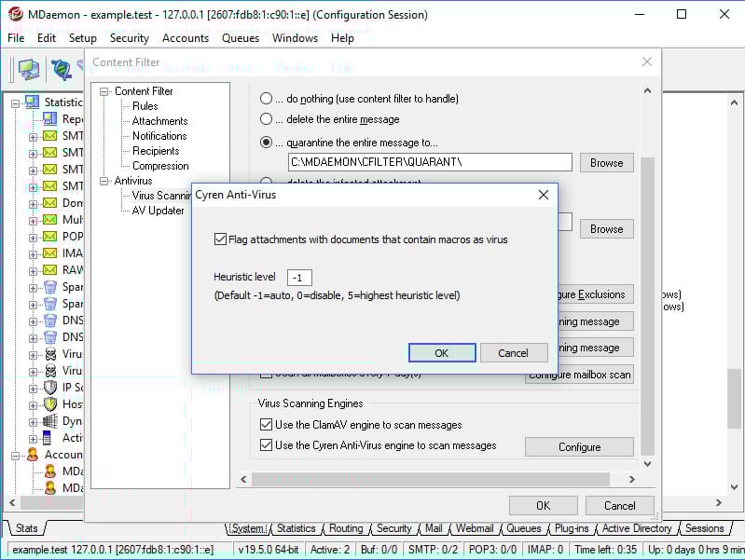Viewport: 745px width, 560px height.
Task: Click Cancel in Cyren Anti-Virus dialog
Action: [513, 352]
